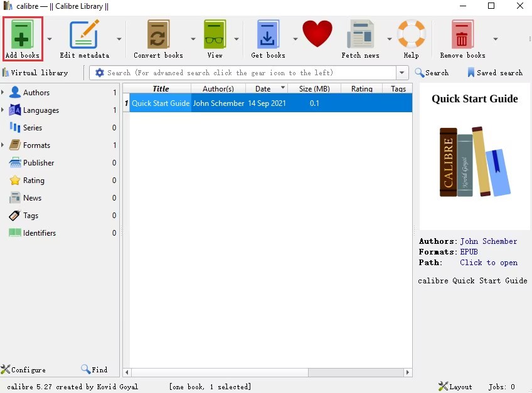Open the View dropdown arrow
This screenshot has height=393, width=532.
click(237, 39)
